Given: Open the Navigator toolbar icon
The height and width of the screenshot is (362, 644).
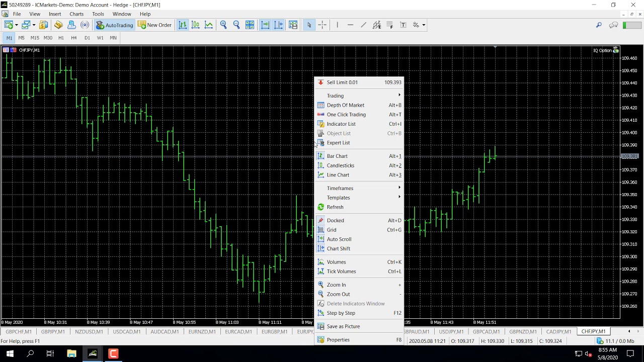Looking at the screenshot, I should (x=71, y=25).
